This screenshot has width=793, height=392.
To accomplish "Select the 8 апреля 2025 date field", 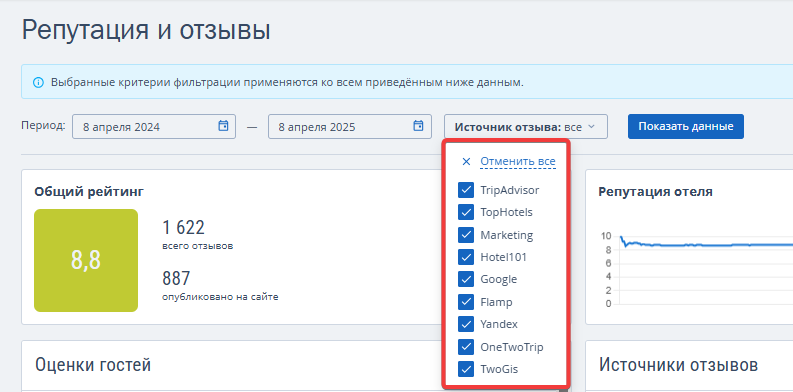I will 349,126.
